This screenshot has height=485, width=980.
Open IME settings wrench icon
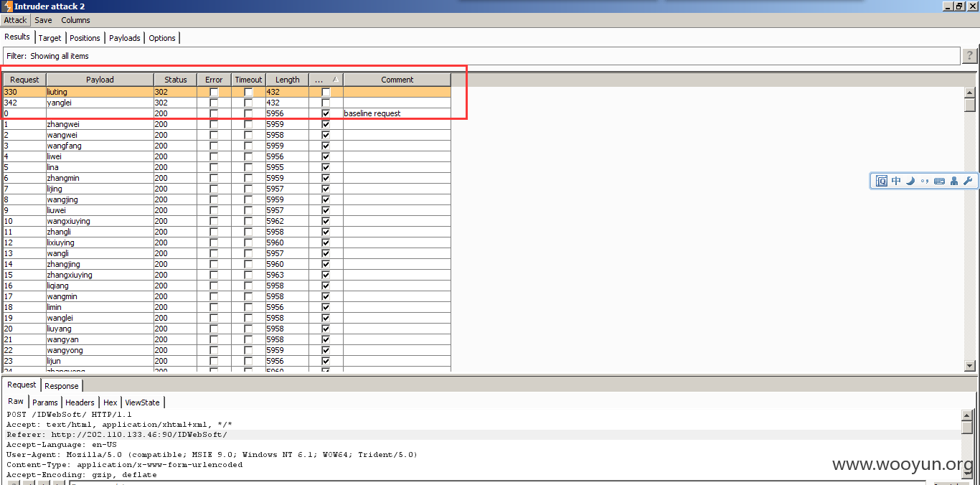[968, 181]
